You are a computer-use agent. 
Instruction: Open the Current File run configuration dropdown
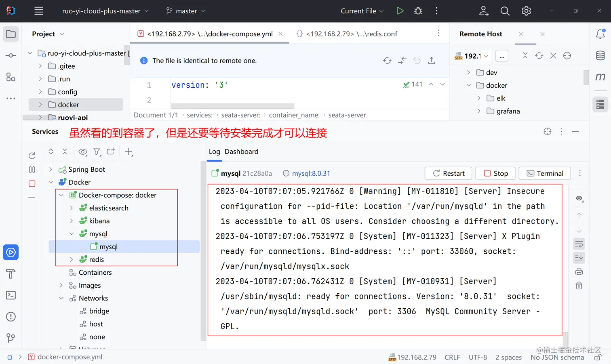pyautogui.click(x=362, y=11)
